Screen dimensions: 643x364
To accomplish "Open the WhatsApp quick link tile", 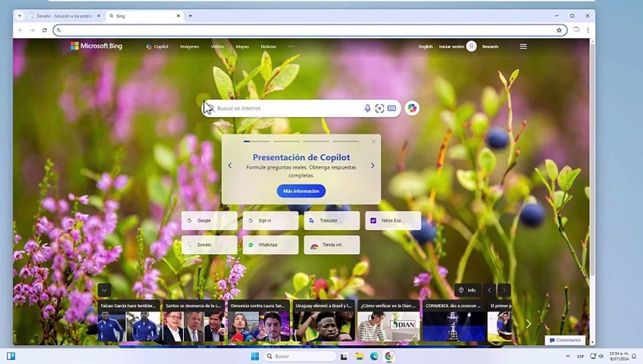I will (270, 245).
